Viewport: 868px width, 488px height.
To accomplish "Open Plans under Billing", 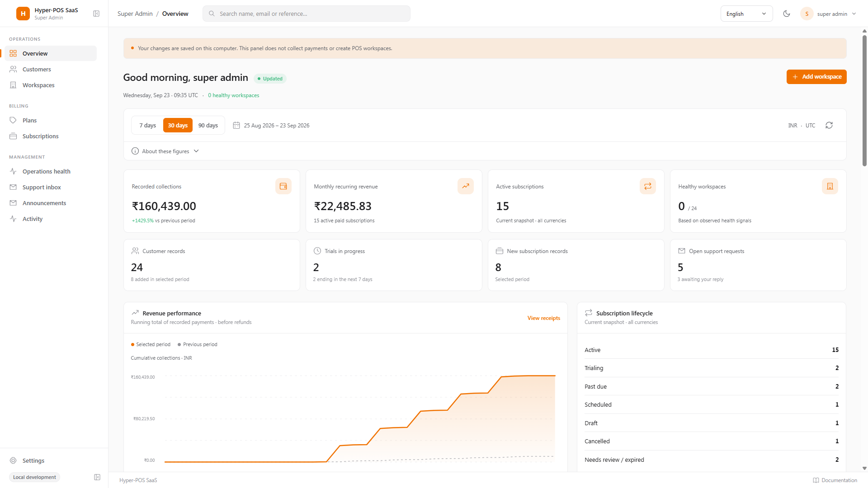I will [51, 120].
